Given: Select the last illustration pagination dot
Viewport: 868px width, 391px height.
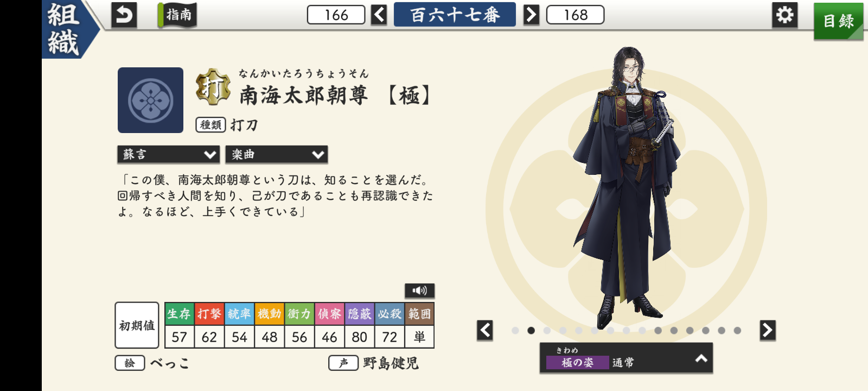Looking at the screenshot, I should [737, 330].
